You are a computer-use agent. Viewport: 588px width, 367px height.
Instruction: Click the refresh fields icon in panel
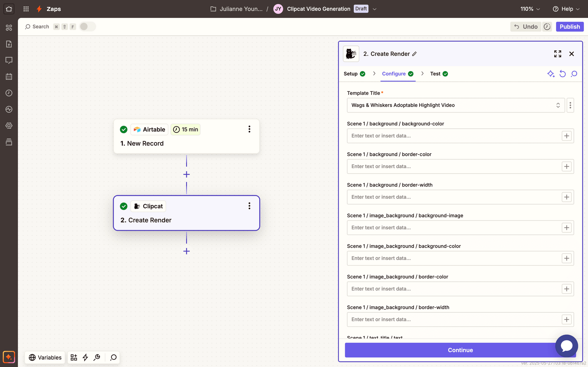562,74
